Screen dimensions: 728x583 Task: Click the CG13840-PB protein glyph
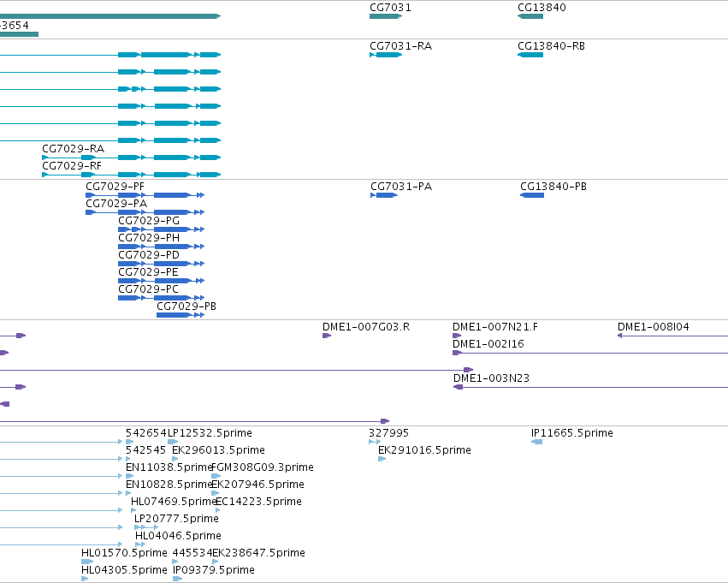click(532, 195)
